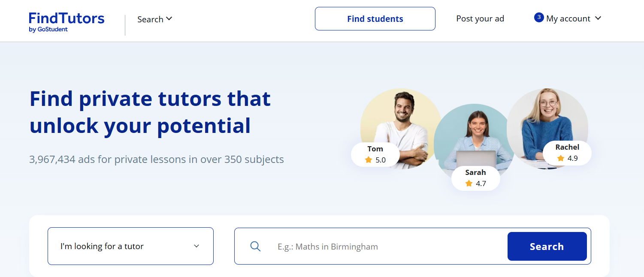Viewport: 644px width, 277px height.
Task: Click the "Maths in Birmingham" search field
Action: click(x=386, y=247)
